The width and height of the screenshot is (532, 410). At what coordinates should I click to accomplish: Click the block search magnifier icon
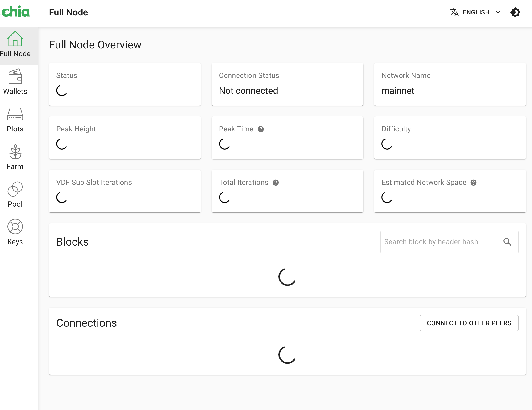(x=508, y=242)
